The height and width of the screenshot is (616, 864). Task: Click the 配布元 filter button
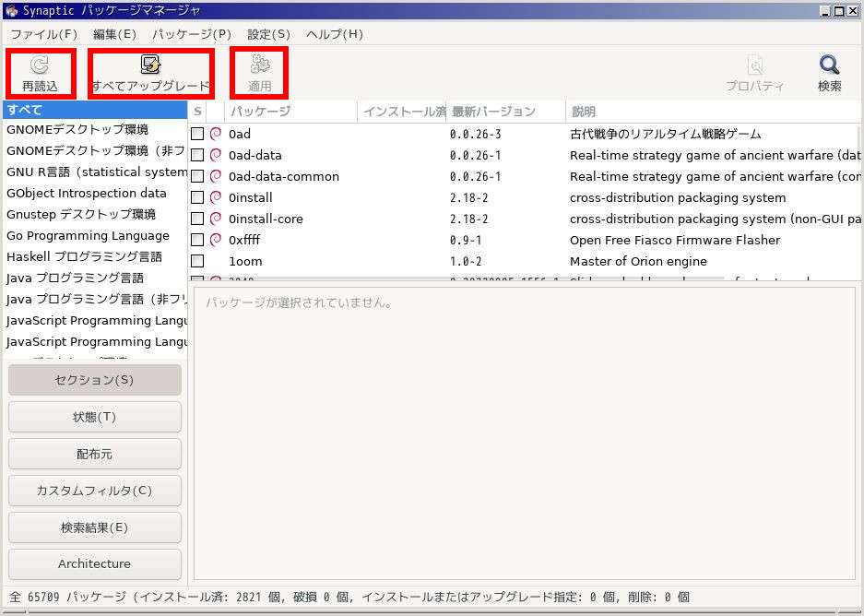(95, 454)
